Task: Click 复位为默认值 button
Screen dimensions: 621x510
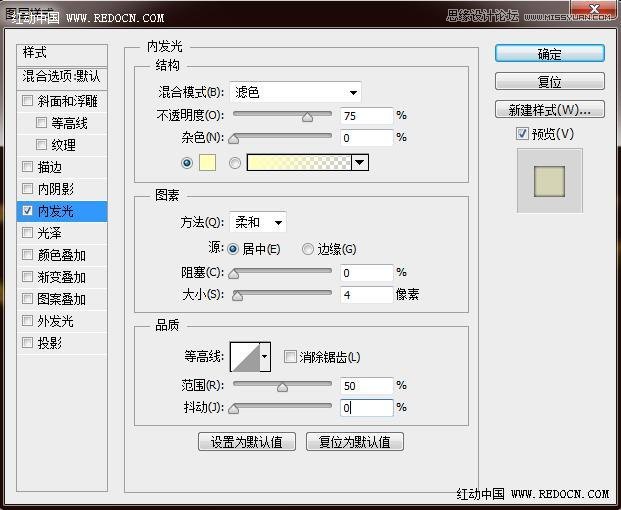Action: click(355, 441)
